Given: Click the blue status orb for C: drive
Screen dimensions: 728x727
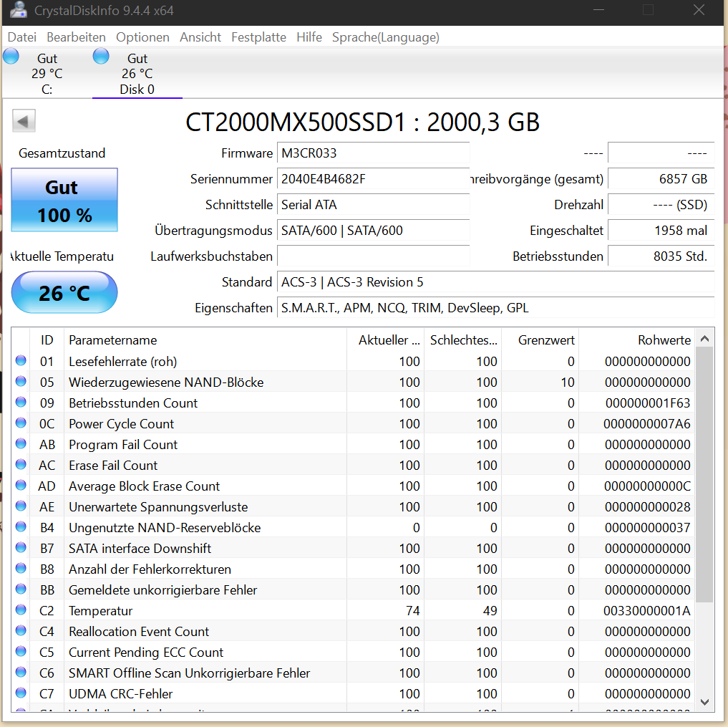Looking at the screenshot, I should click(11, 56).
